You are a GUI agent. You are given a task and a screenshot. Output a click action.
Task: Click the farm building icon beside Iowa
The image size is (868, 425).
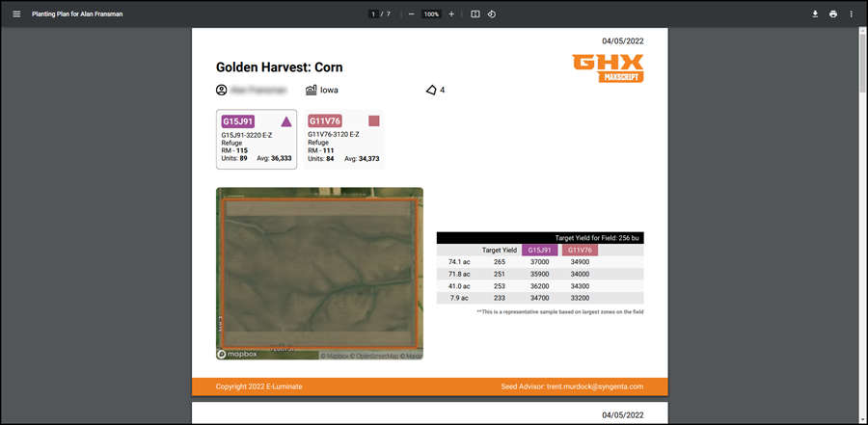(x=311, y=90)
